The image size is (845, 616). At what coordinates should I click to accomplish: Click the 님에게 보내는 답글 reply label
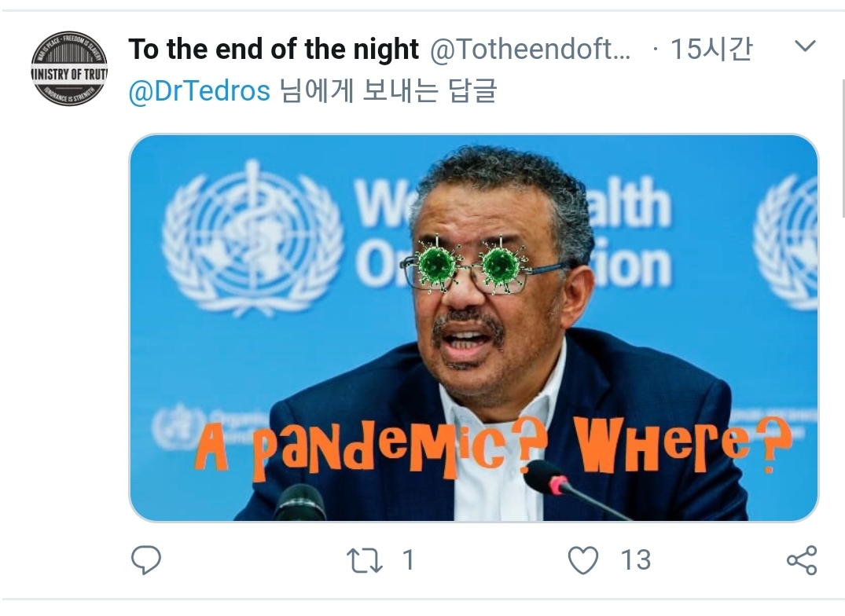(388, 90)
